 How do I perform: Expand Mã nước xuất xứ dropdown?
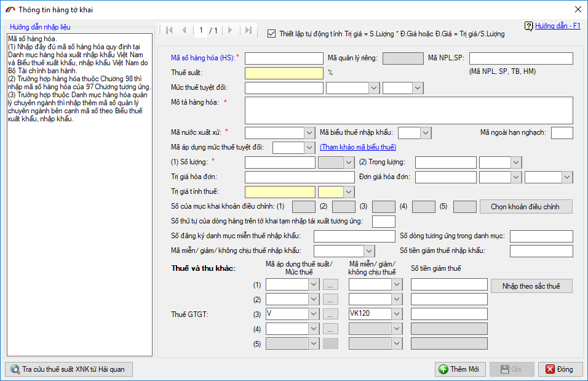pyautogui.click(x=309, y=133)
